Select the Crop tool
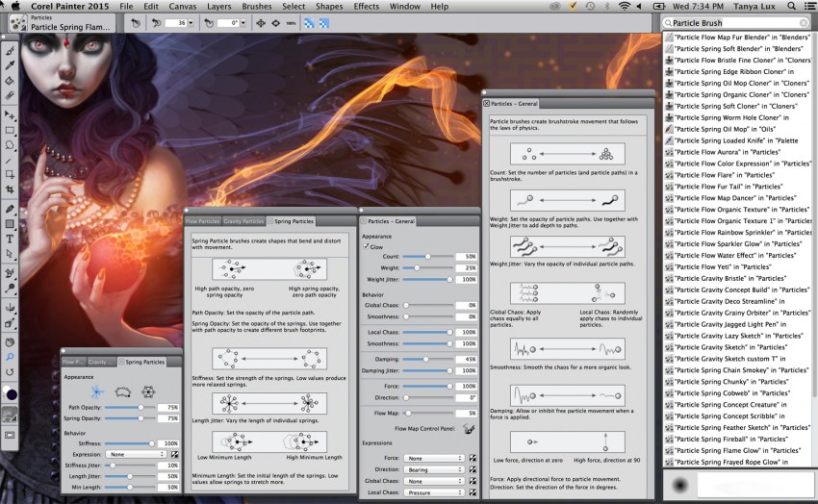 point(10,189)
